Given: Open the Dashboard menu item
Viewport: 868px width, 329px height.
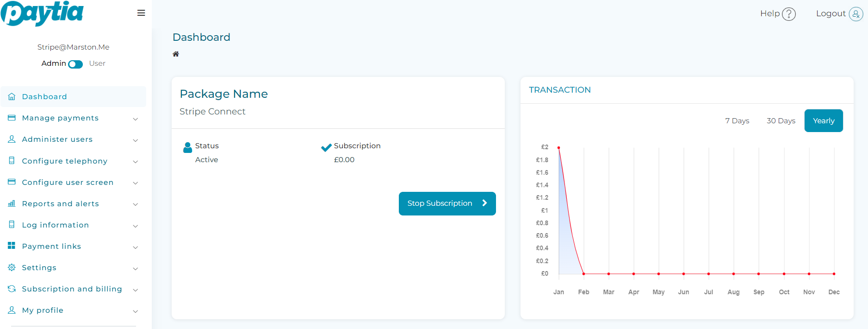Looking at the screenshot, I should pos(73,96).
